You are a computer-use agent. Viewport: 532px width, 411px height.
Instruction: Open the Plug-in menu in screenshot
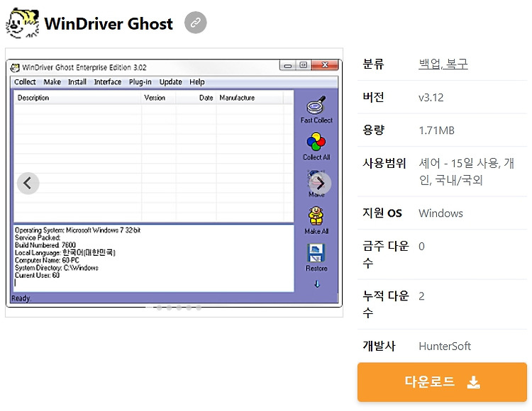pyautogui.click(x=140, y=82)
